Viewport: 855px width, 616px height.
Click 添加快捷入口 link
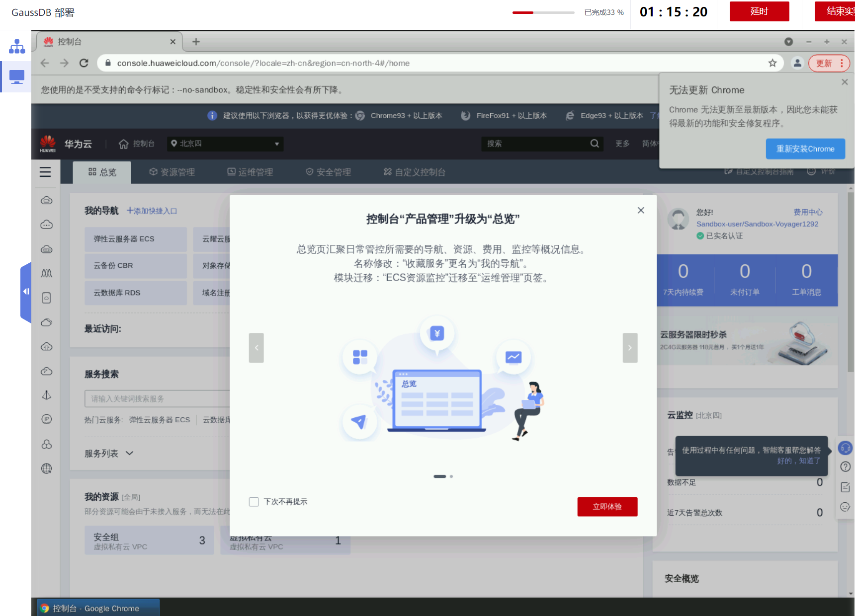[x=152, y=211]
